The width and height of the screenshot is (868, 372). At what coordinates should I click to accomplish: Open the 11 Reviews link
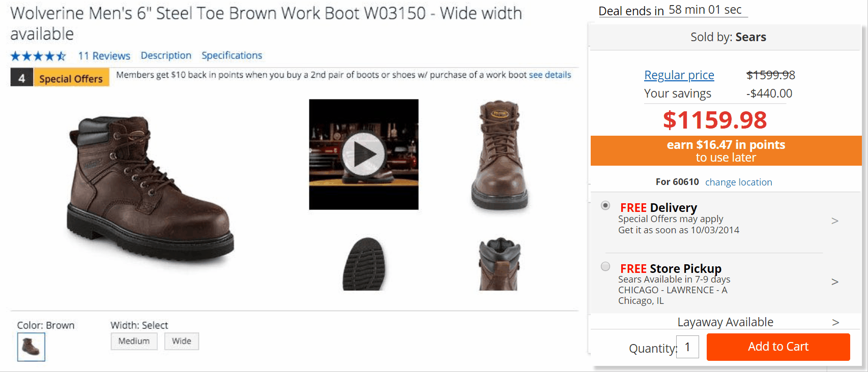coord(104,56)
